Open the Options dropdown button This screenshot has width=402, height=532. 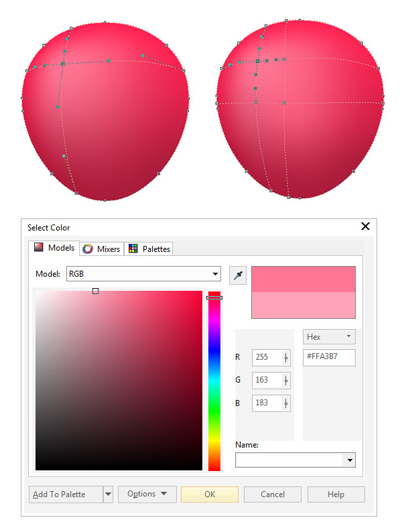coord(147,494)
